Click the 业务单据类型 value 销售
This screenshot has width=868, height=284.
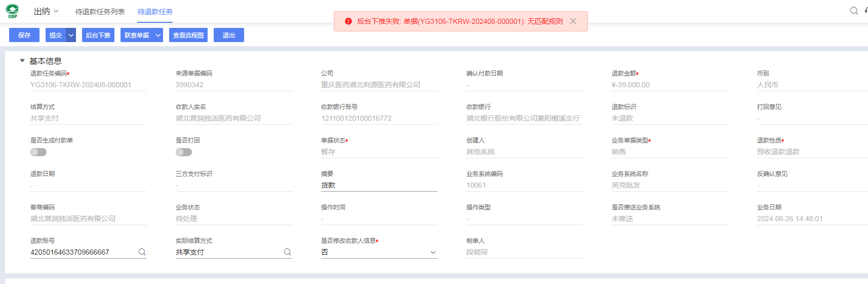coord(619,152)
